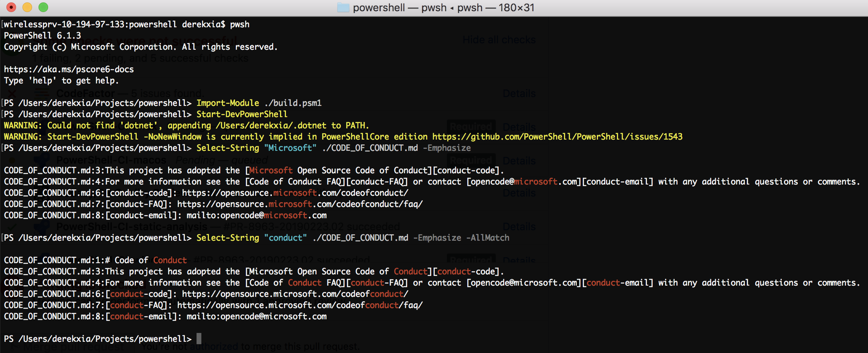Click the red close window button
The height and width of the screenshot is (353, 868).
point(11,7)
